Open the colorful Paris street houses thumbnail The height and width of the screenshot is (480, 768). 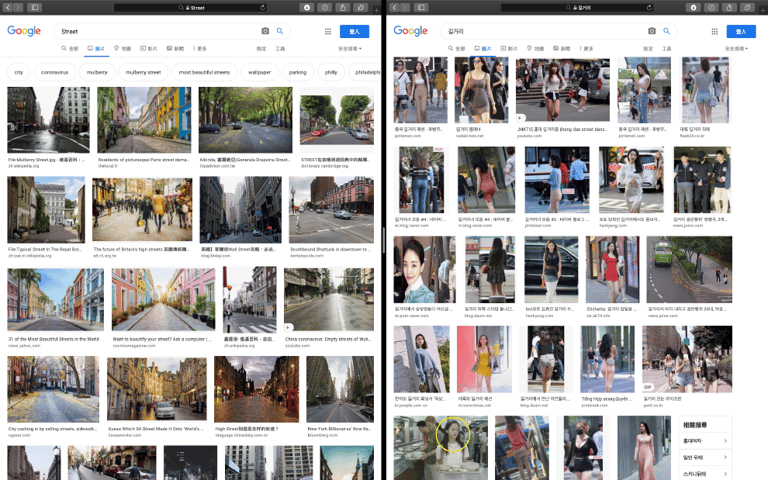click(144, 120)
